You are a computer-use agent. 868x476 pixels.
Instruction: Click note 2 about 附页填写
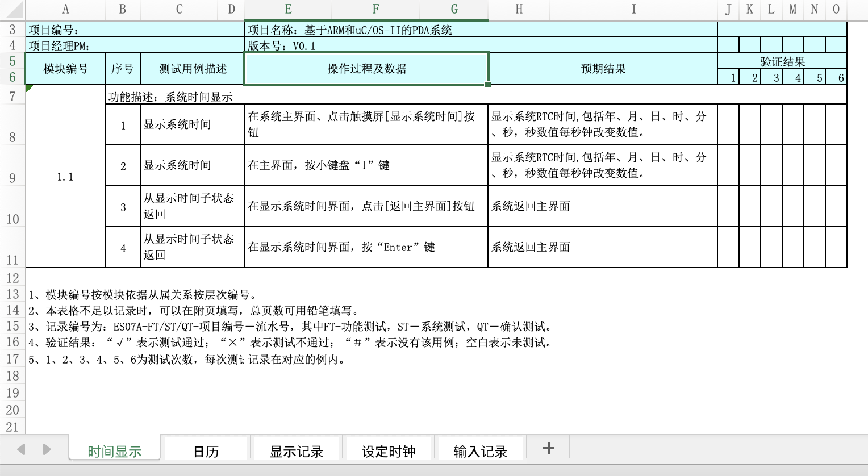194,311
